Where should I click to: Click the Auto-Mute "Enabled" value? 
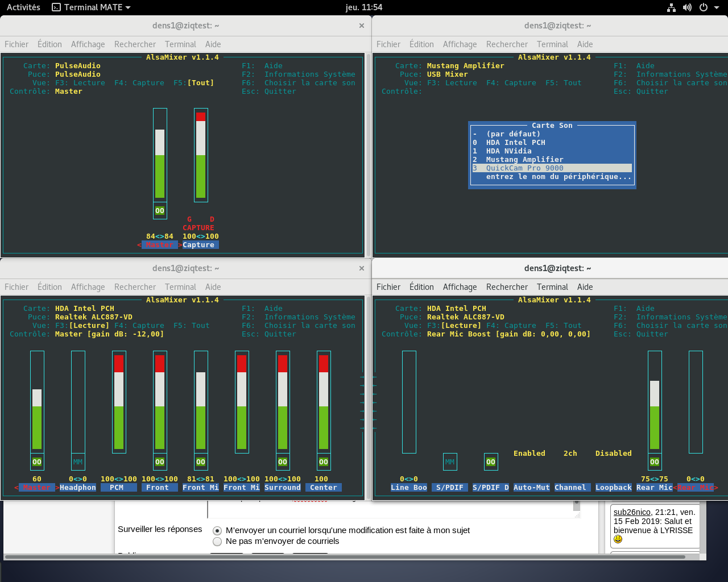click(x=530, y=454)
